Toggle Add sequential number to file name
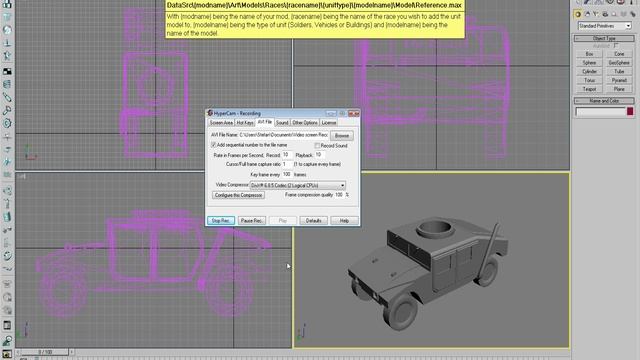Image resolution: width=640 pixels, height=360 pixels. pyautogui.click(x=213, y=145)
